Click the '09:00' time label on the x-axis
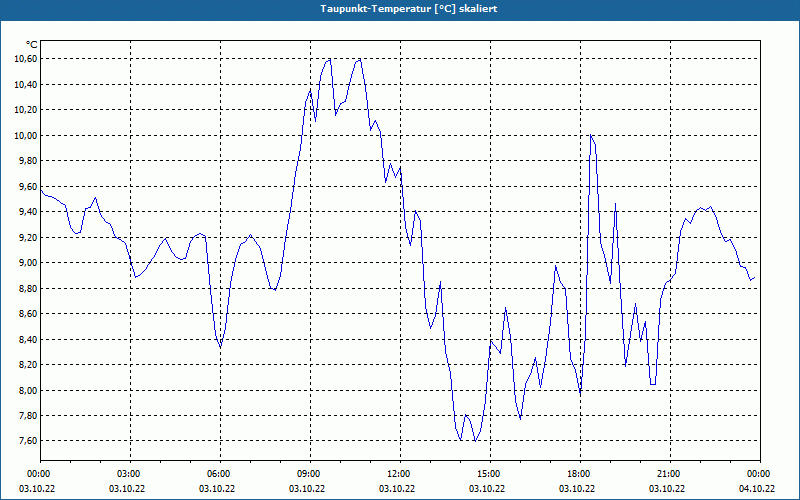 point(310,474)
